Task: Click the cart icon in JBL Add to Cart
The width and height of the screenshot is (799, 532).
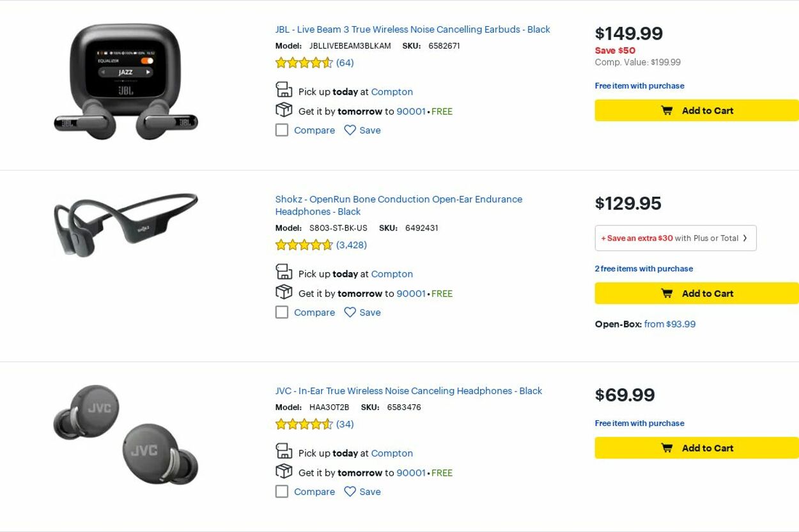Action: point(667,110)
